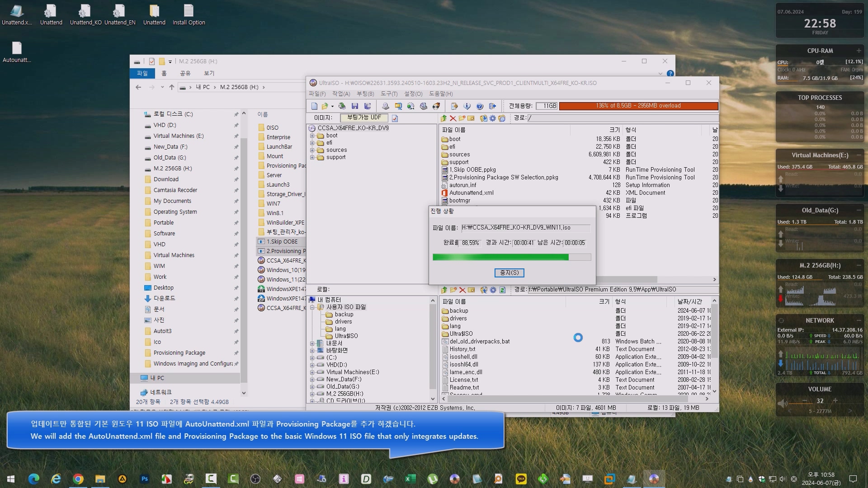Click the 중지(S) stop button
Screen dimensions: 868x488
click(509, 272)
